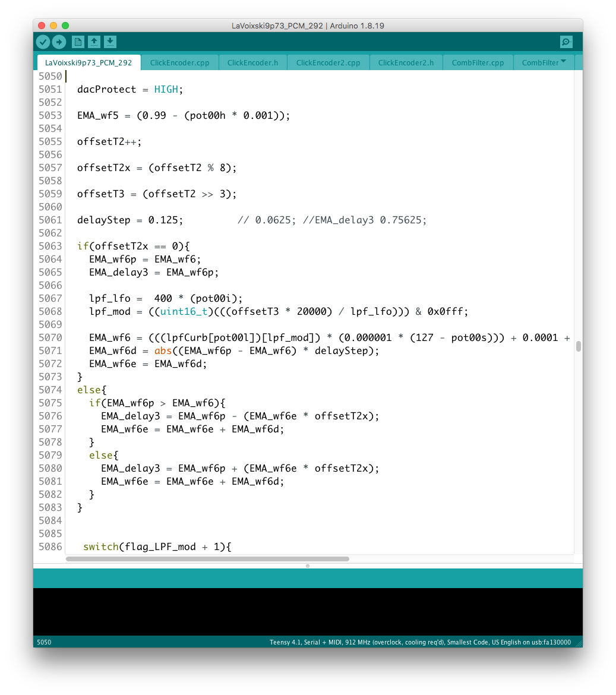616x695 pixels.
Task: Click the green full-screen window button
Action: click(65, 26)
